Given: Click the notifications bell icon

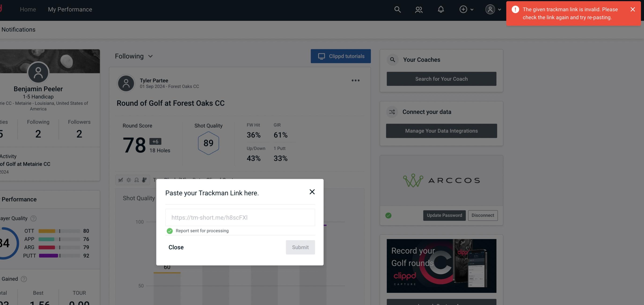Looking at the screenshot, I should click(x=441, y=9).
